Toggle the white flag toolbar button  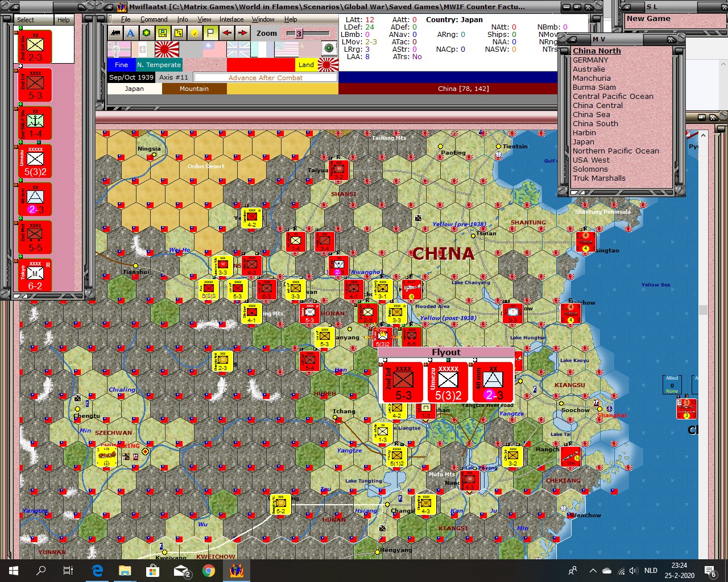pos(210,33)
